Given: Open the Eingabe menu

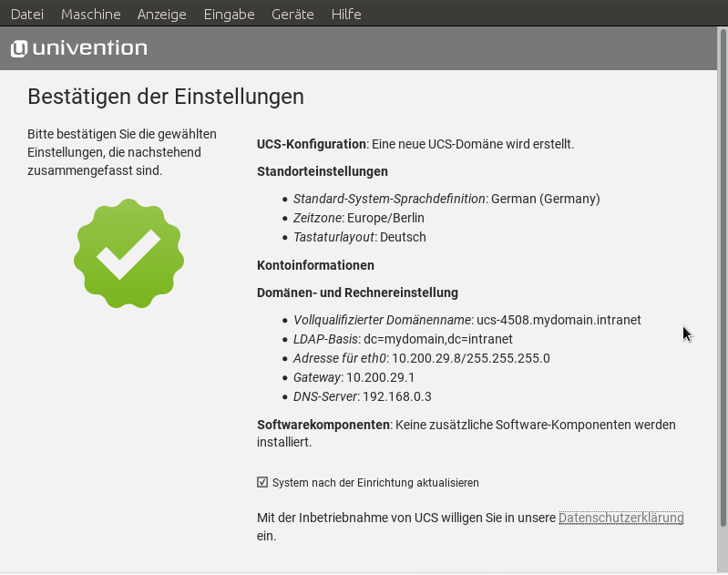Looking at the screenshot, I should click(x=229, y=14).
